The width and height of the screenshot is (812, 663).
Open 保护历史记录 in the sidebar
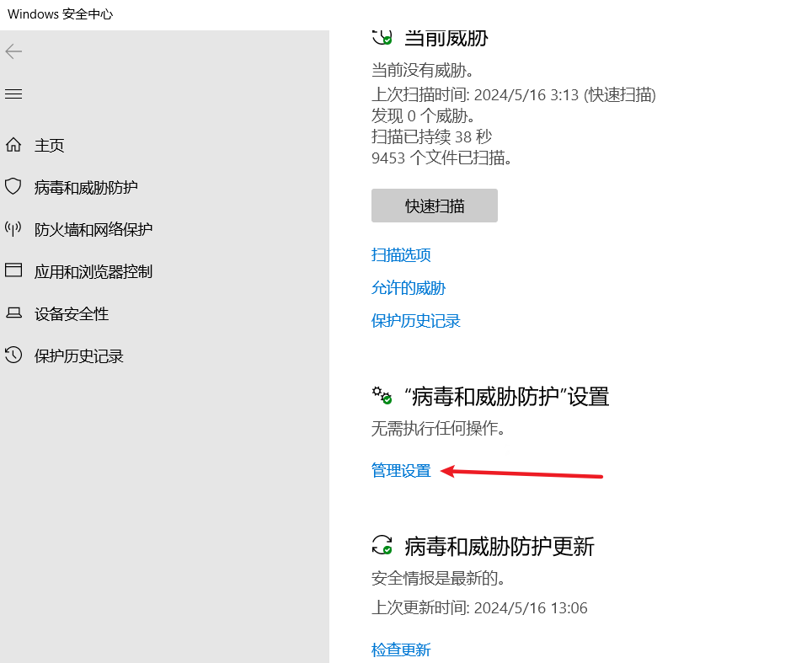pyautogui.click(x=78, y=356)
